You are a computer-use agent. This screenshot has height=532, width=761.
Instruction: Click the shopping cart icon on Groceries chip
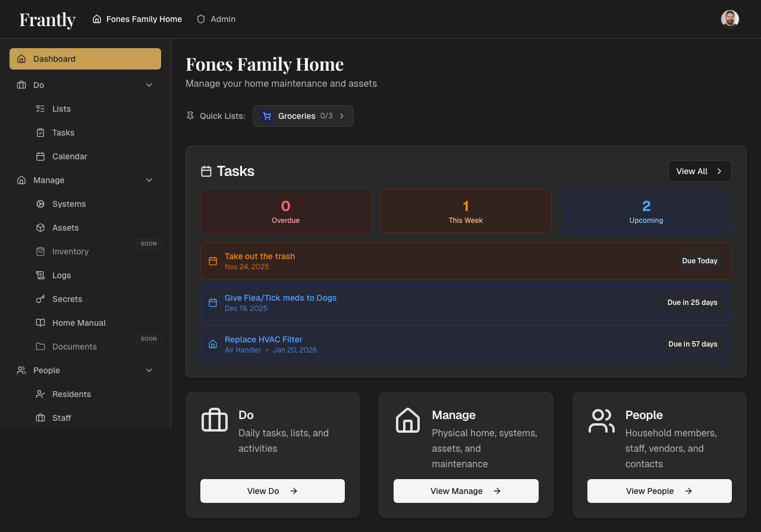[x=266, y=115]
